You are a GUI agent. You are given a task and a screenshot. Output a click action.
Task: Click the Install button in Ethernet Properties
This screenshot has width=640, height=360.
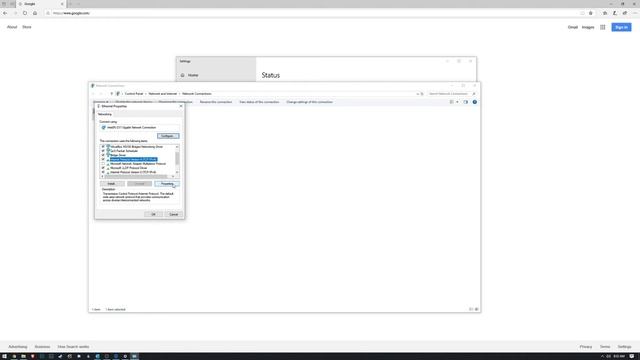(x=111, y=184)
